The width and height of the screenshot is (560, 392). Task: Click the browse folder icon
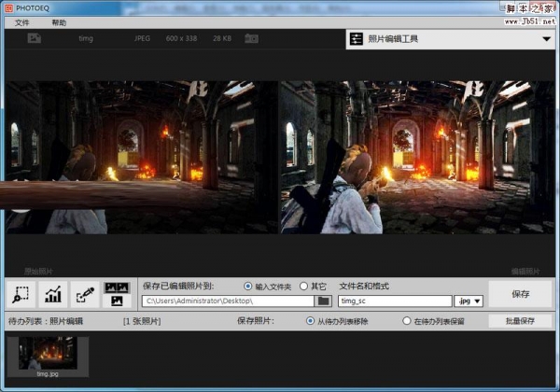(x=324, y=301)
